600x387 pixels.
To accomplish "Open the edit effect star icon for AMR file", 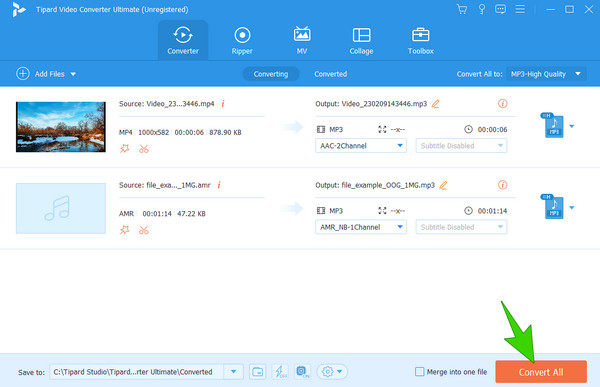I will pos(125,230).
